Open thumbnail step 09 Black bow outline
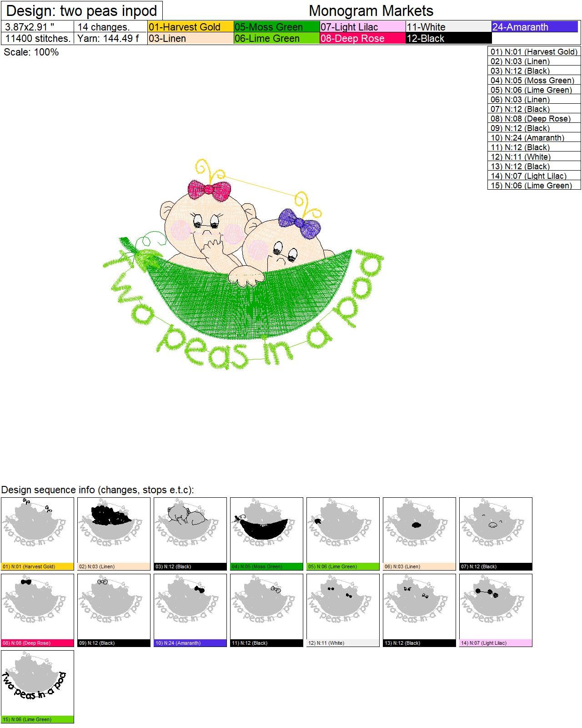582x728 pixels. coord(114,610)
